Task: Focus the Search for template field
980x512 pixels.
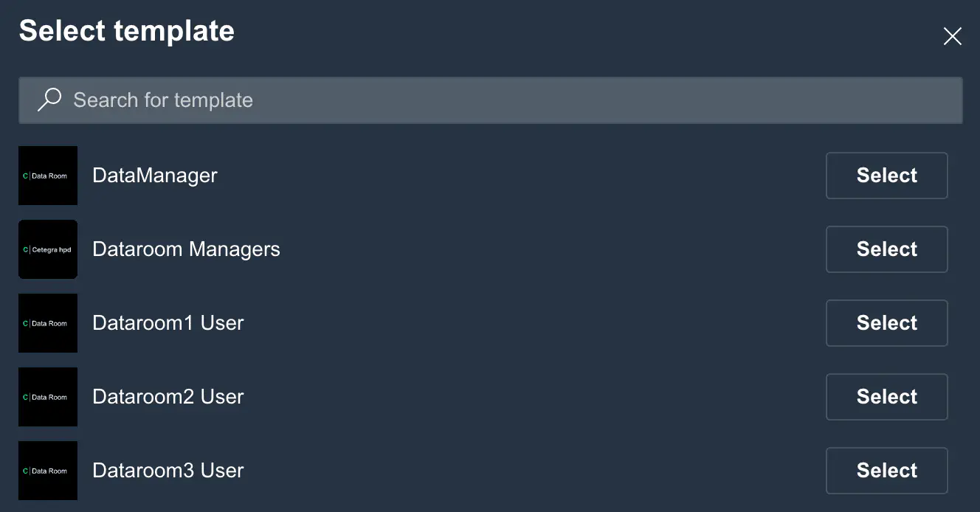Action: click(502, 100)
